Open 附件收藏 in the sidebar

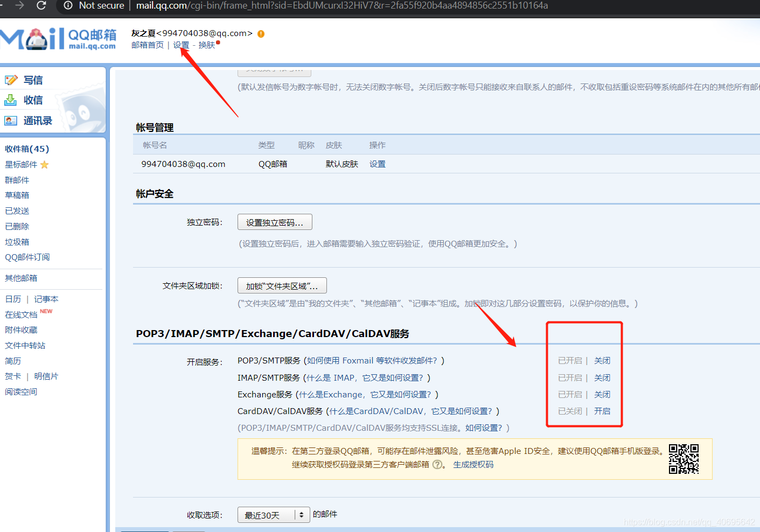pyautogui.click(x=21, y=330)
